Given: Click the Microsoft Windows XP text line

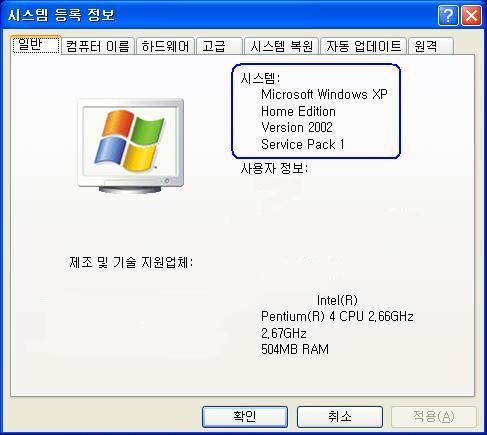Looking at the screenshot, I should tap(324, 94).
